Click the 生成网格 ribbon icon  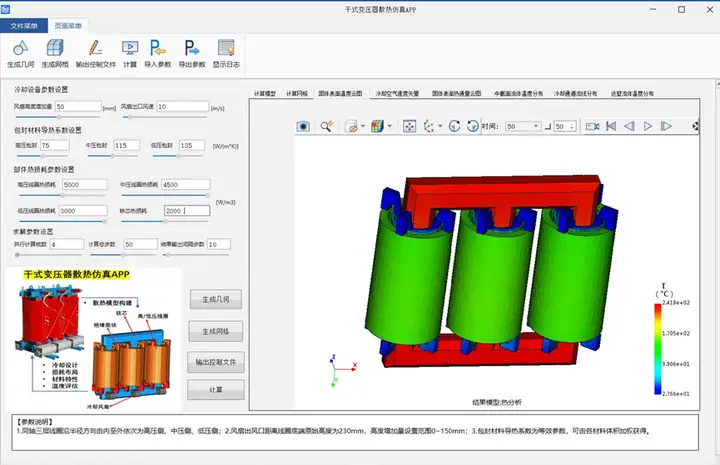(x=55, y=48)
